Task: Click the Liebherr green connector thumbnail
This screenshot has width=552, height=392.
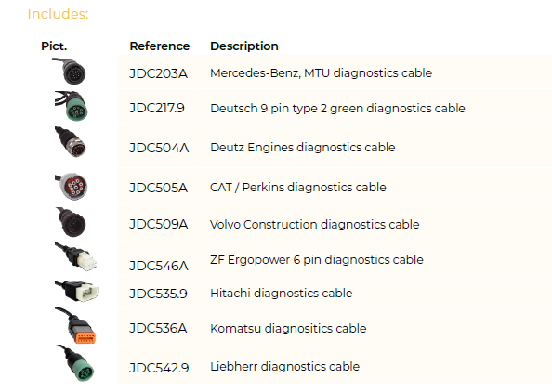Action: [75, 363]
